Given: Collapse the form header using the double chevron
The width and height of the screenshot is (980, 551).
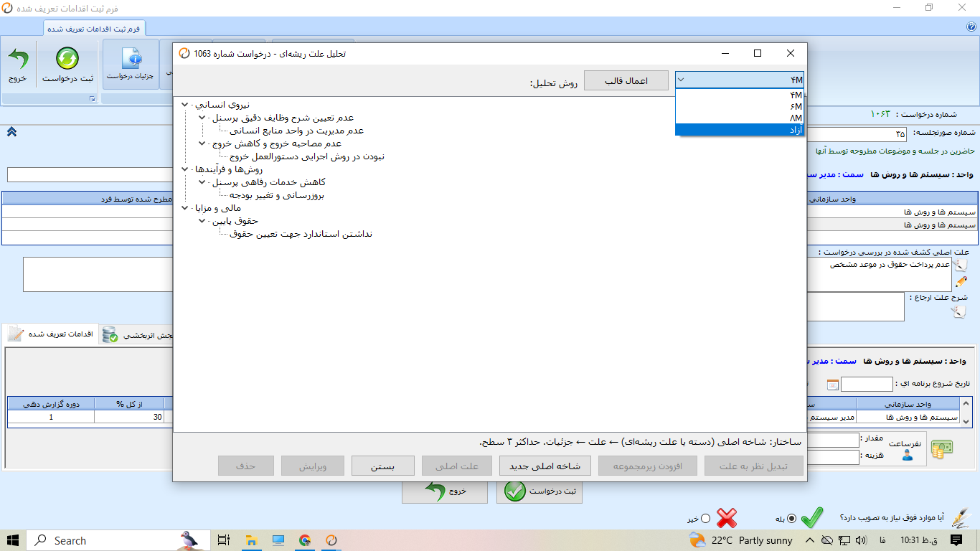Looking at the screenshot, I should click(11, 131).
